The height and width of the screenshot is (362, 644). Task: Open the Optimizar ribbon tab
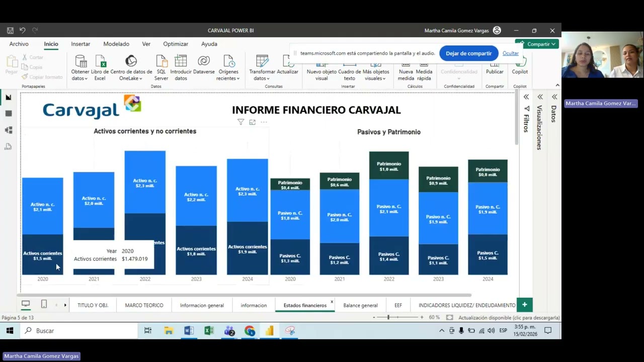click(176, 44)
